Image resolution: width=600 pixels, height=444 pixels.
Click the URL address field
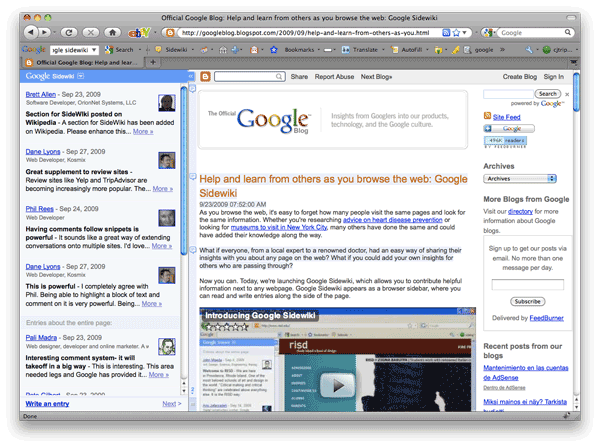click(305, 33)
